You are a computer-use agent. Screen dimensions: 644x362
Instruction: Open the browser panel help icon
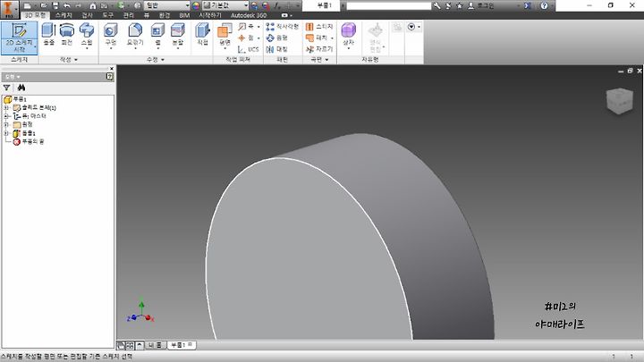point(110,76)
